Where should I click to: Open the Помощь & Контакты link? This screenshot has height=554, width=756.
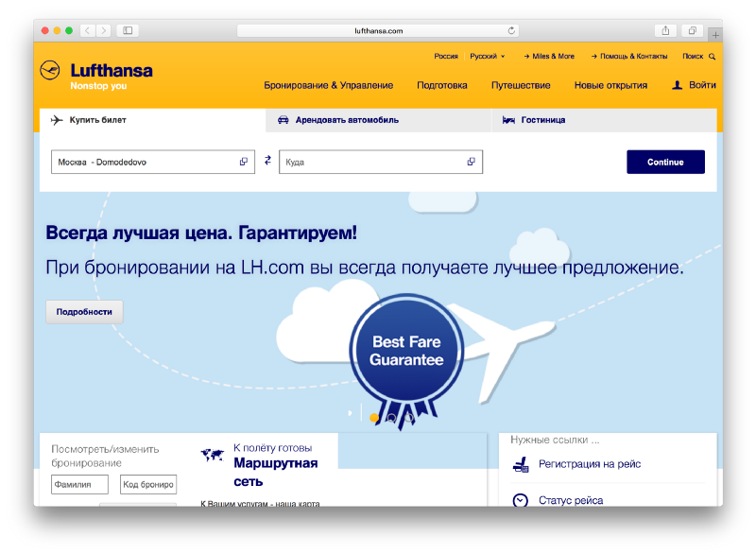[x=629, y=57]
